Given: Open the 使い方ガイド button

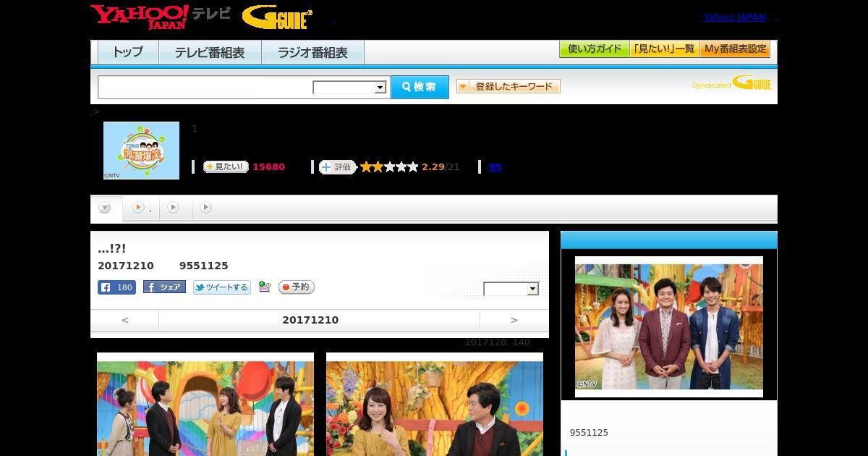Looking at the screenshot, I should click(594, 49).
